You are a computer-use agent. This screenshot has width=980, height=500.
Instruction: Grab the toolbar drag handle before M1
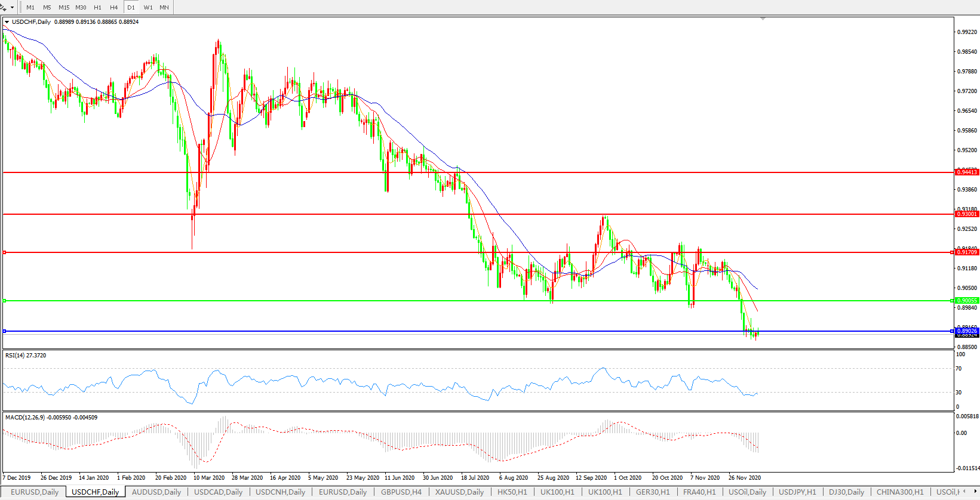[20, 7]
